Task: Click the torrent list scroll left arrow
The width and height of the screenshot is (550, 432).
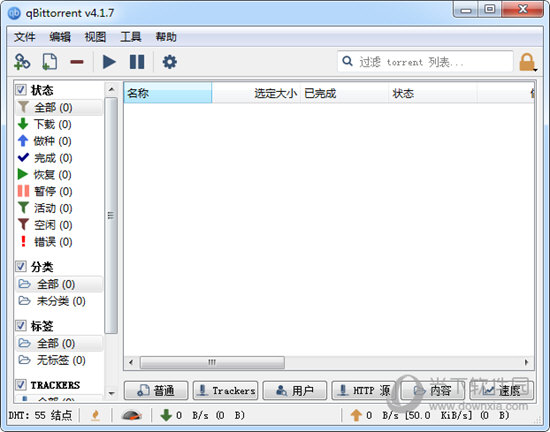Action: click(x=131, y=362)
